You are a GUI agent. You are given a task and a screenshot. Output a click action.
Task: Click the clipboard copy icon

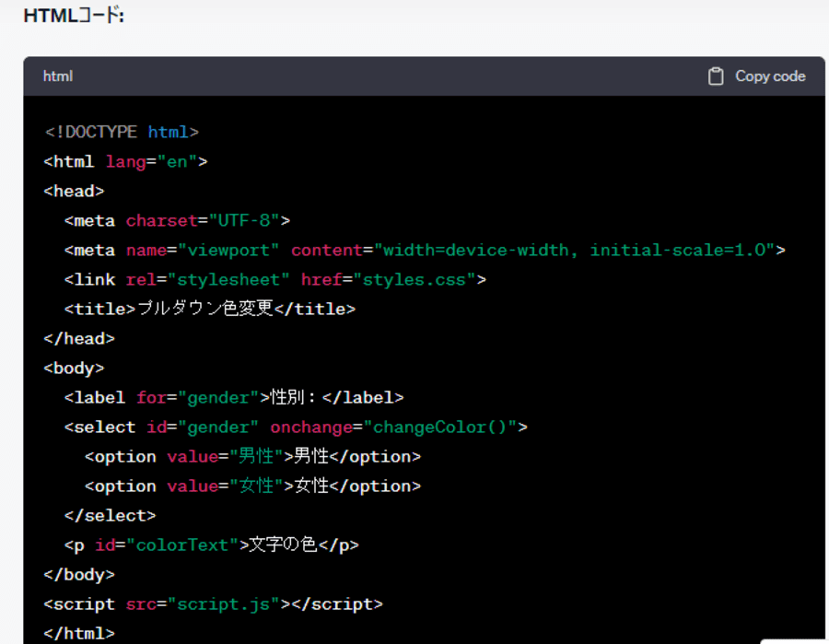tap(716, 76)
